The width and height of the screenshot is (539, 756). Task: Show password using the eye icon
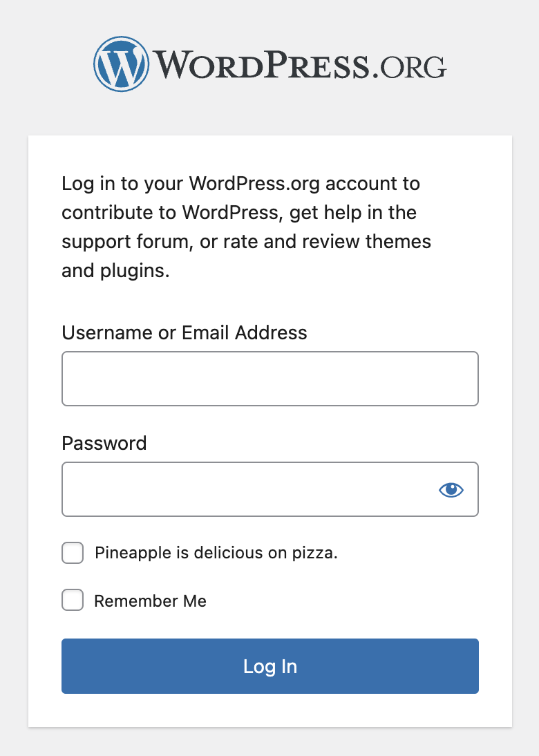pos(451,490)
